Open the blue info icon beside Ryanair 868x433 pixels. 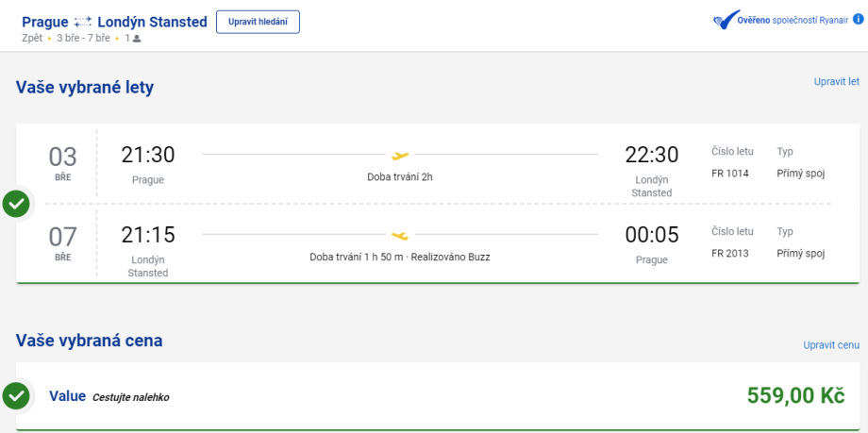pyautogui.click(x=858, y=19)
